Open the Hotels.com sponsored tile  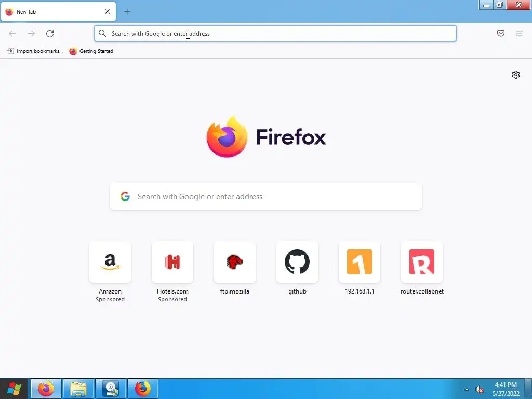pyautogui.click(x=172, y=262)
